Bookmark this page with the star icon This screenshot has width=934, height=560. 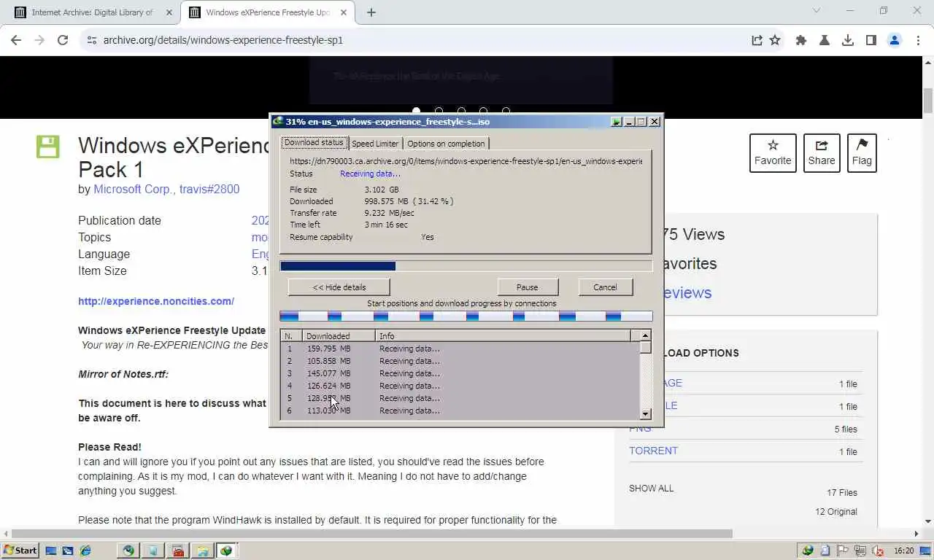[775, 40]
